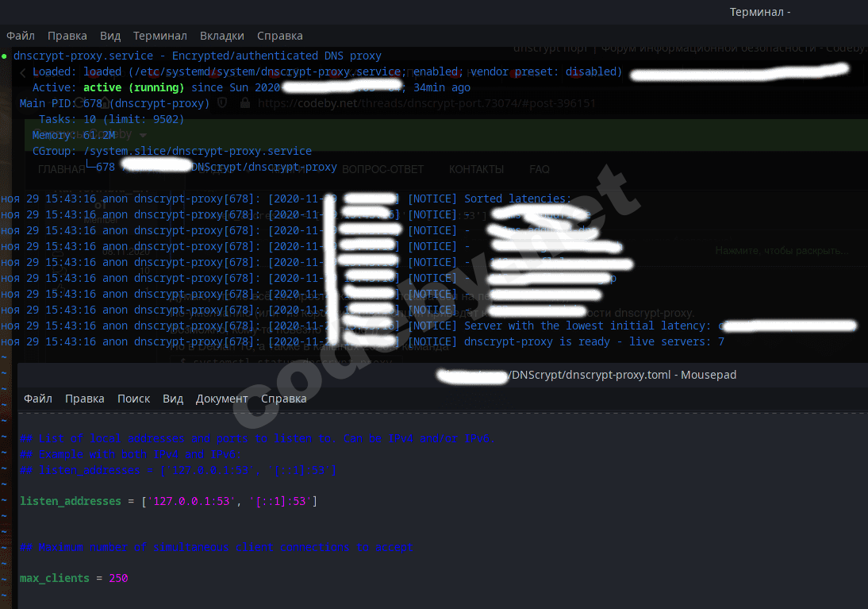The height and width of the screenshot is (609, 868).
Task: Open the Файл menu in the Terminal window
Action: [21, 36]
